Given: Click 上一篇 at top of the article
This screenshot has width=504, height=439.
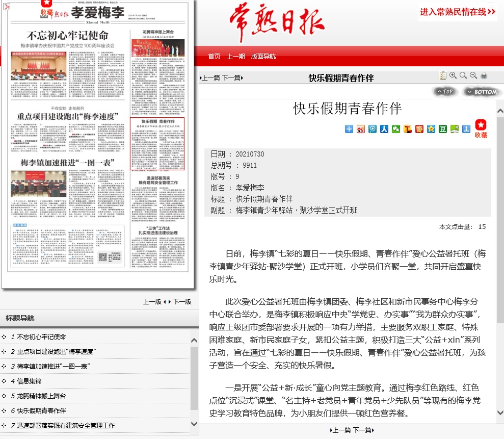Looking at the screenshot, I should [210, 78].
